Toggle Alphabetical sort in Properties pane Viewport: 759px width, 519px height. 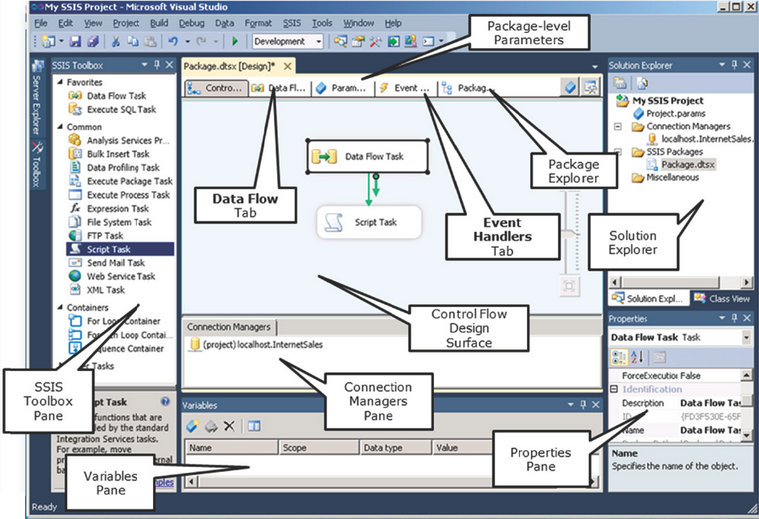[x=638, y=357]
